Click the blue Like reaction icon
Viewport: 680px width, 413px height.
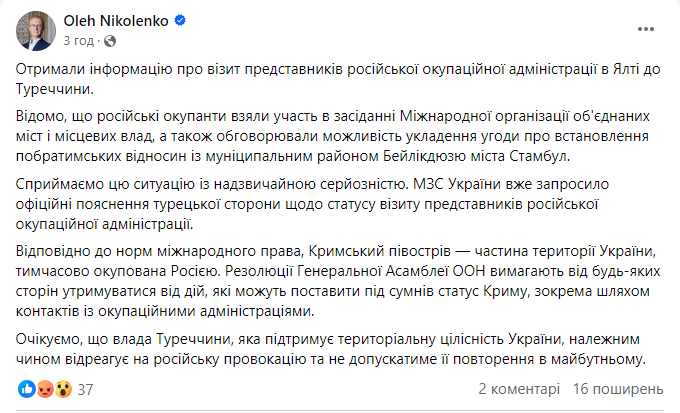(x=25, y=388)
